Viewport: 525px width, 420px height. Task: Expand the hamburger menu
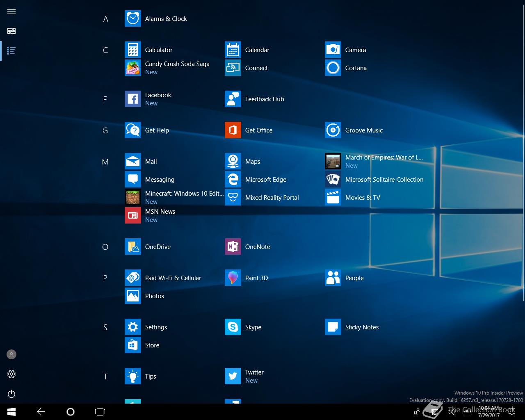coord(11,11)
